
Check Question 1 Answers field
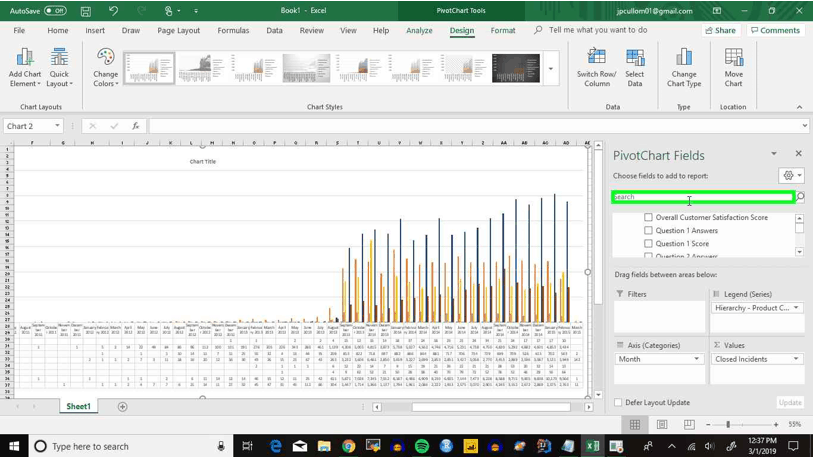[648, 231]
